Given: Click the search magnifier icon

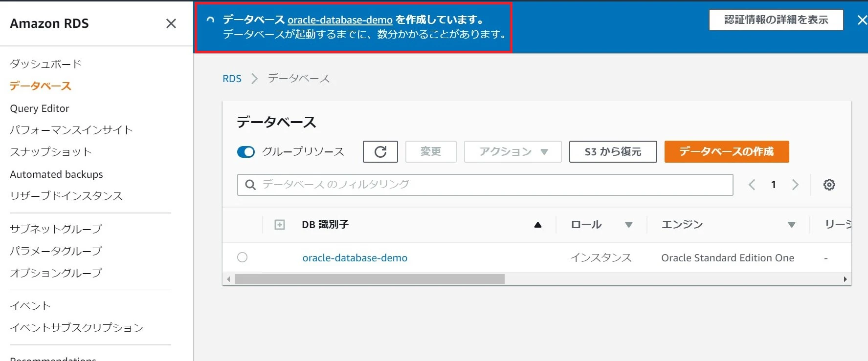Looking at the screenshot, I should click(250, 185).
